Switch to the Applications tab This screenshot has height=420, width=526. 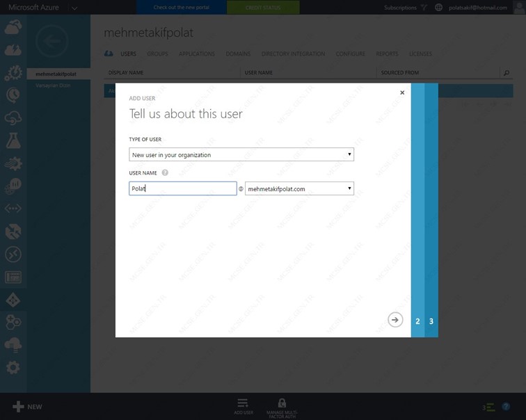point(197,54)
